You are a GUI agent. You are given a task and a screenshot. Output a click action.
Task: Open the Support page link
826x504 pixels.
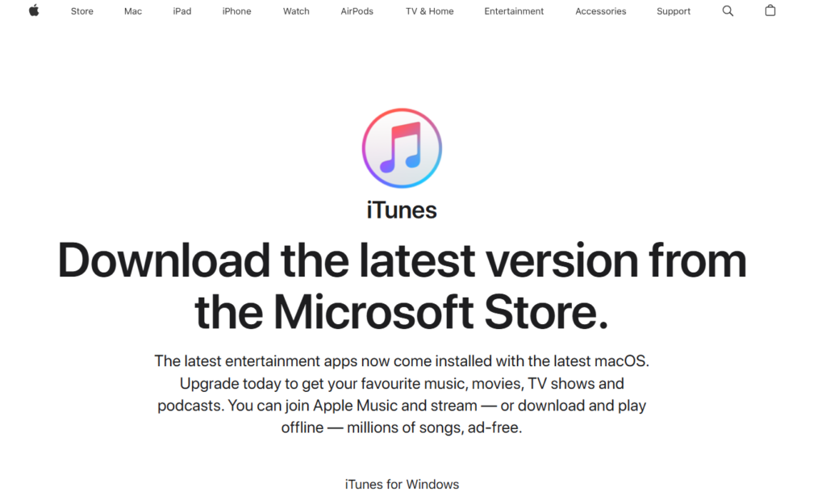674,11
